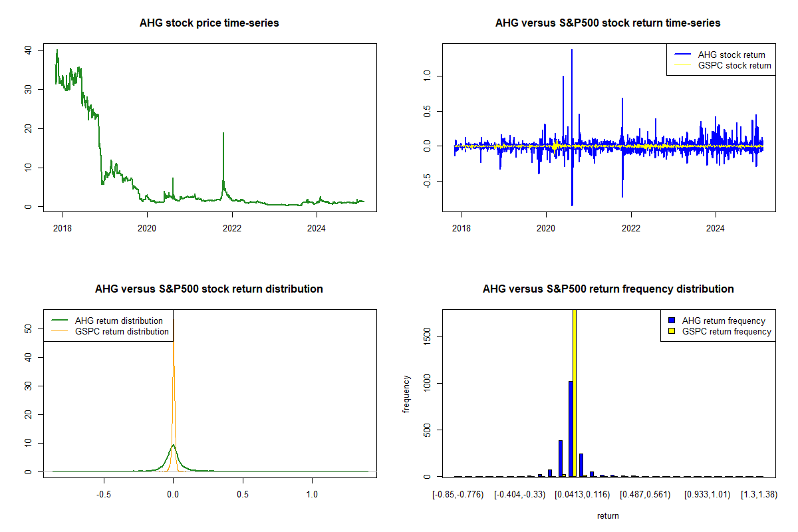This screenshot has width=798, height=532.
Task: Click the tall yellow GSPC bar in the histogram
Action: tap(574, 393)
